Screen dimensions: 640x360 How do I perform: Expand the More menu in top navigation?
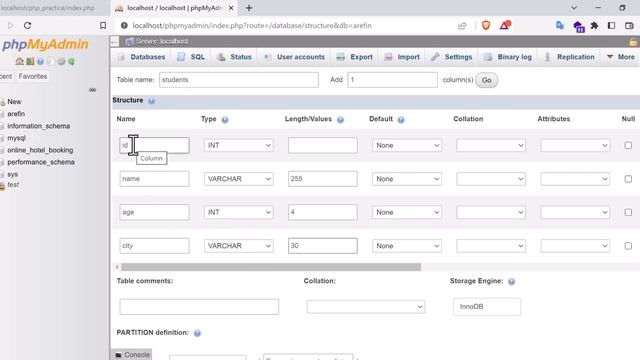tap(621, 57)
